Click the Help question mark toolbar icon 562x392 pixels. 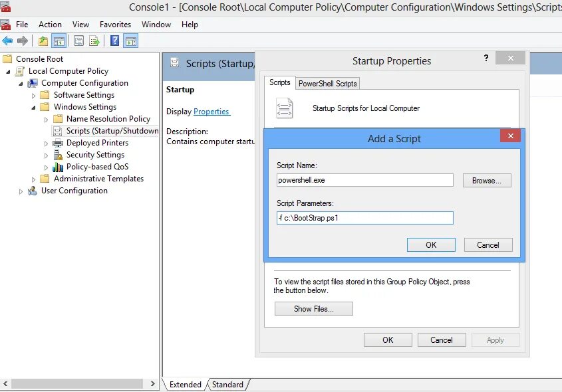[x=114, y=41]
